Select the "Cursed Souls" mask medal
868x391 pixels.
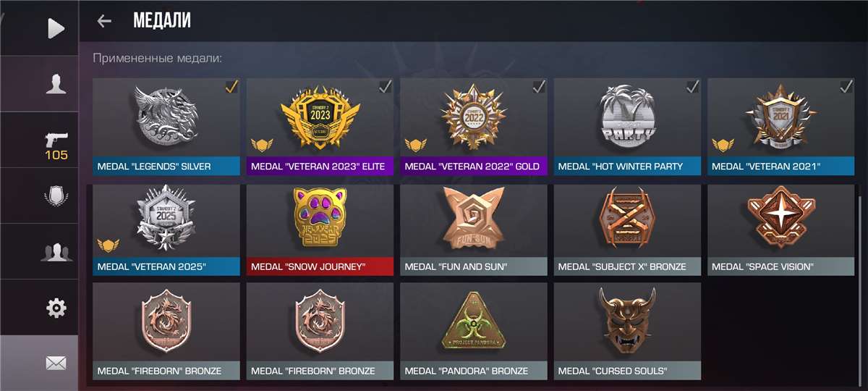coord(627,332)
